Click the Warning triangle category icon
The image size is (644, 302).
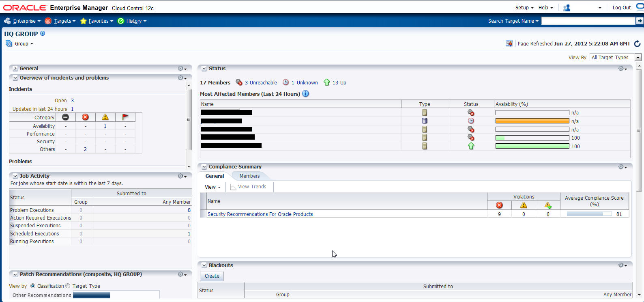tap(105, 117)
